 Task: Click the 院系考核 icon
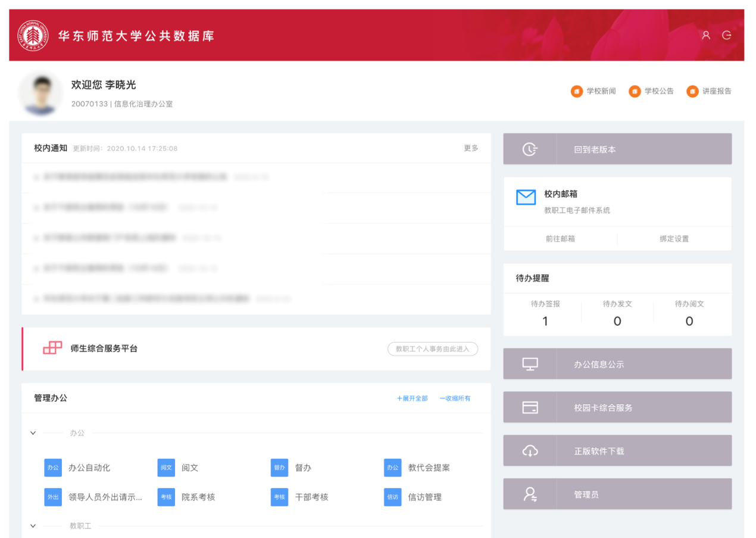pyautogui.click(x=166, y=497)
